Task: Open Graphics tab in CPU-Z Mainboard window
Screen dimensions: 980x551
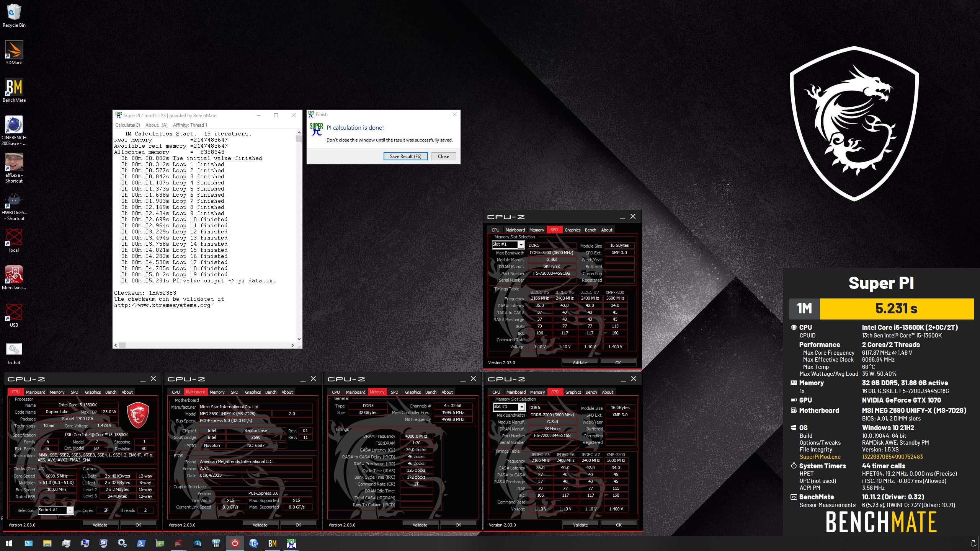Action: 253,392
